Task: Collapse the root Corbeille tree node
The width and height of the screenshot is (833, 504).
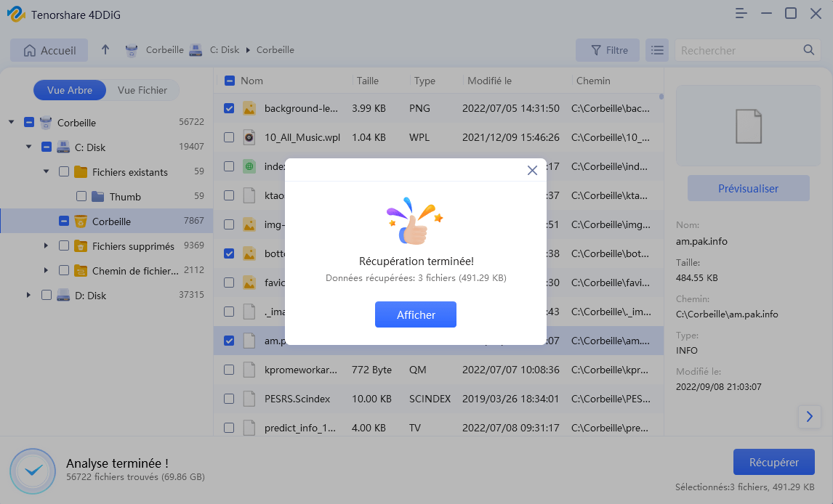Action: click(11, 123)
